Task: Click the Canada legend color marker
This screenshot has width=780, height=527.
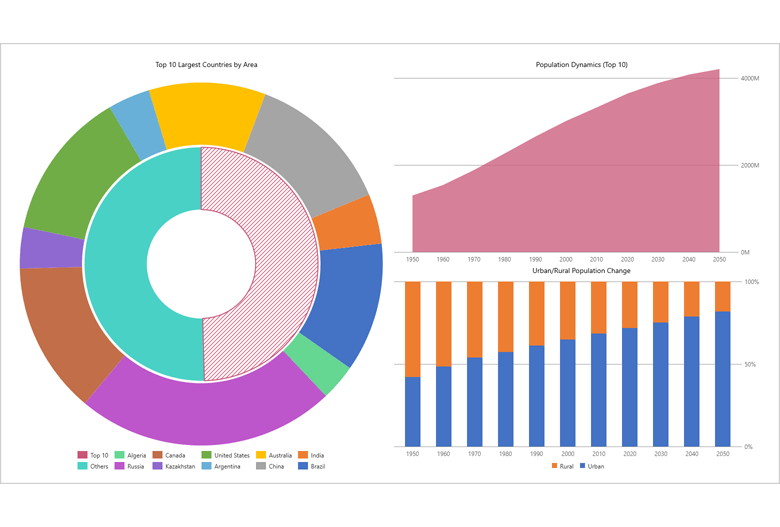Action: pyautogui.click(x=157, y=455)
